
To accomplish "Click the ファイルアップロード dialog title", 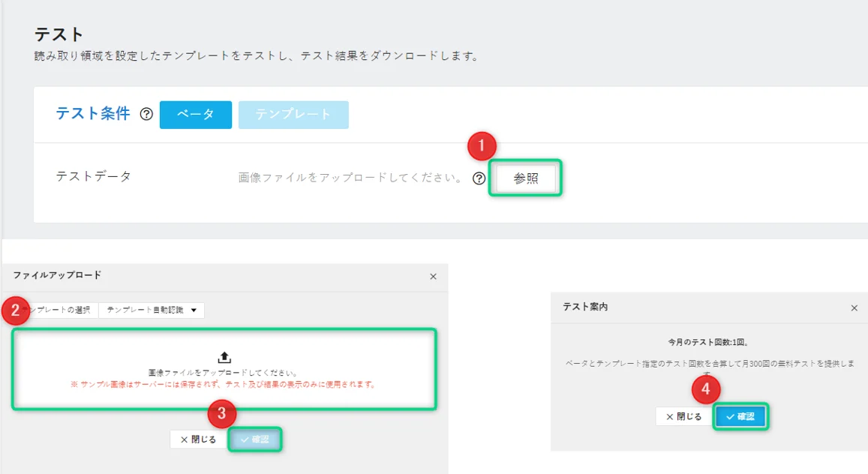I will pyautogui.click(x=57, y=276).
